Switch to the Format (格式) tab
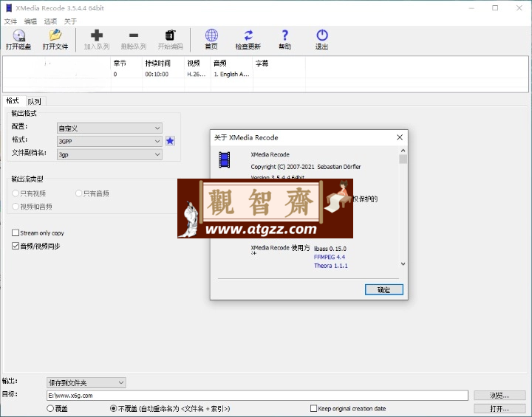 tap(13, 100)
